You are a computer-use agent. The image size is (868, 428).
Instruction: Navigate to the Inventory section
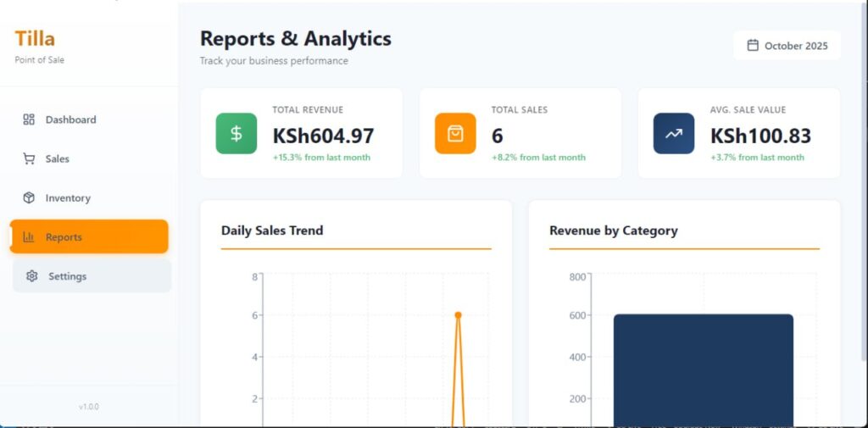pyautogui.click(x=68, y=198)
